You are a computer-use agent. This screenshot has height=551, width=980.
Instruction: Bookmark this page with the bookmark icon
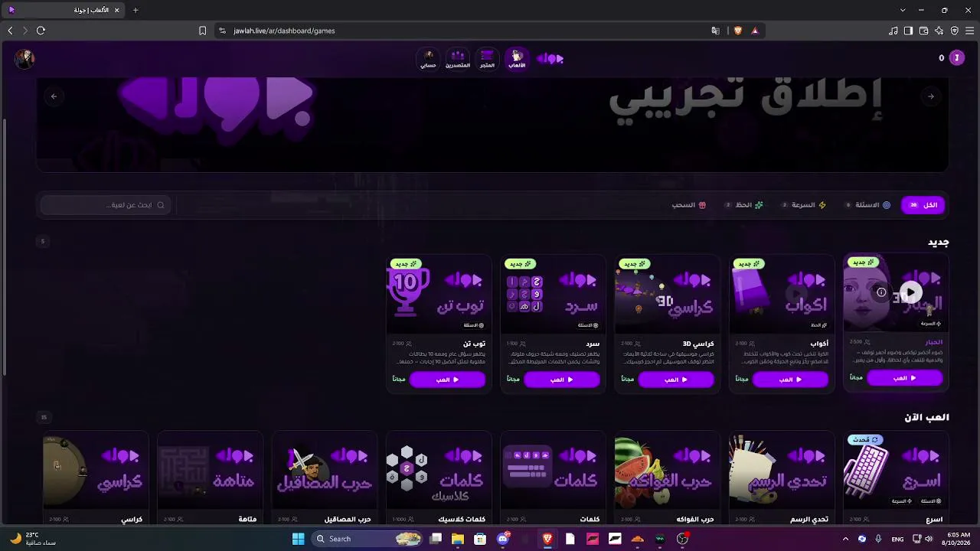pyautogui.click(x=202, y=31)
